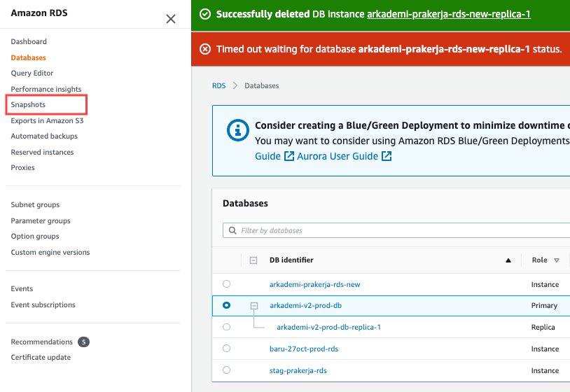Click the RDS breadcrumb link
570x392 pixels.
pyautogui.click(x=219, y=85)
